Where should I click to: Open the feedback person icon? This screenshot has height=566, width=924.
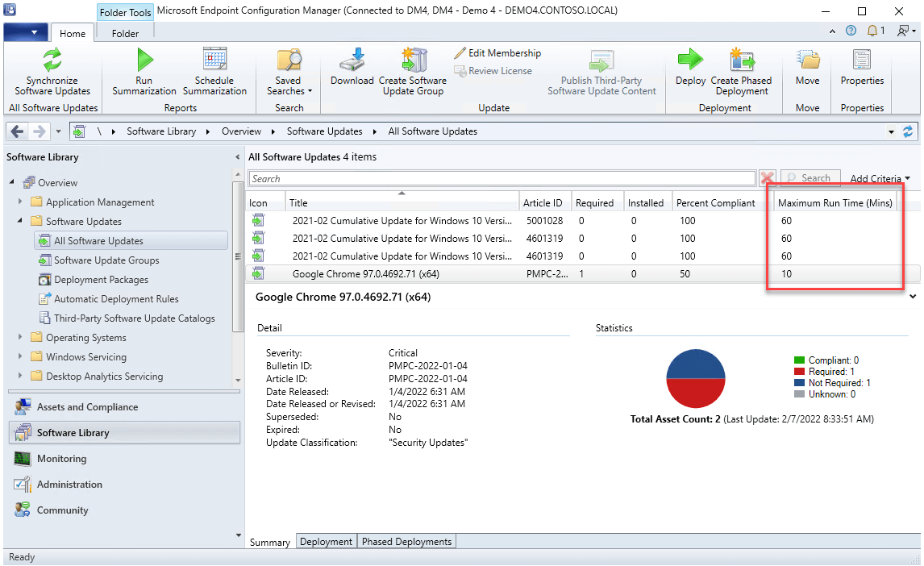tap(903, 31)
